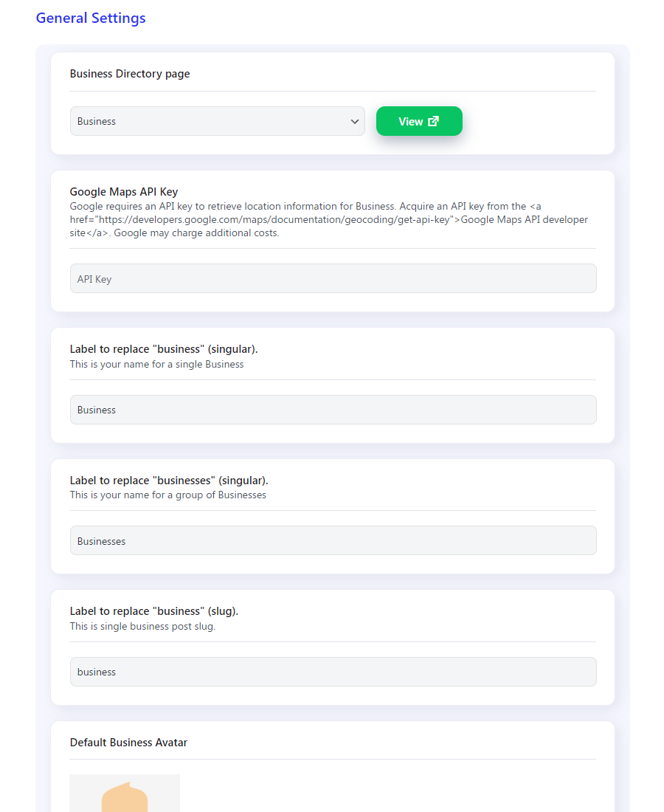Click 'Label to replace "businesses"' heading
This screenshot has height=812, width=664.
tap(169, 480)
